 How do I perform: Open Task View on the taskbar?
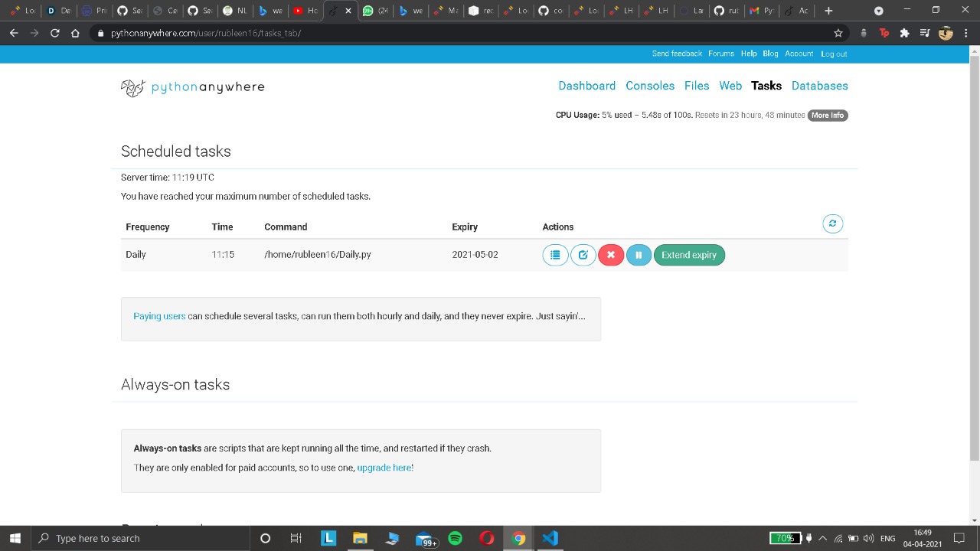pos(296,538)
